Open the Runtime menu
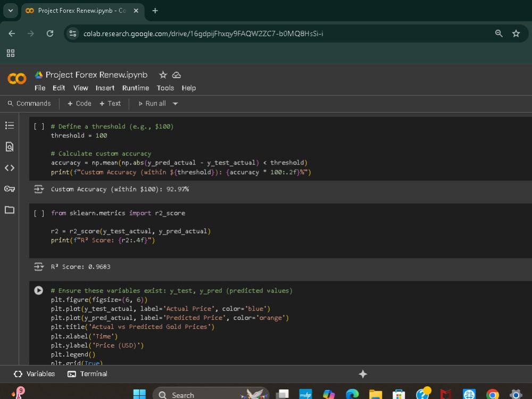Viewport: 532px width, 399px height. click(136, 88)
